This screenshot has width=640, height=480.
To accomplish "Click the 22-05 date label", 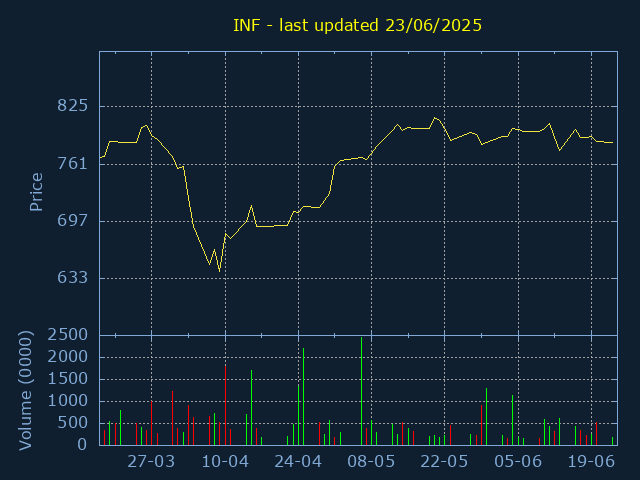I will pos(444,462).
